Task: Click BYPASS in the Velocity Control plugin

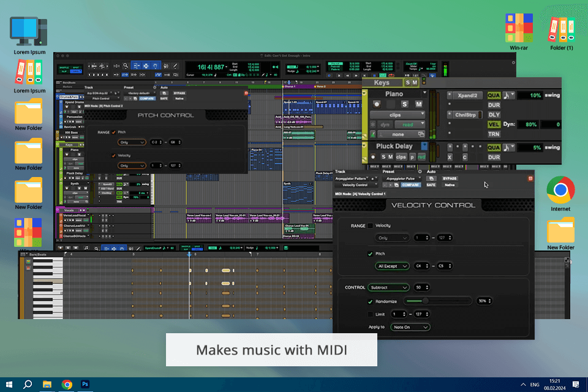Action: click(x=449, y=179)
